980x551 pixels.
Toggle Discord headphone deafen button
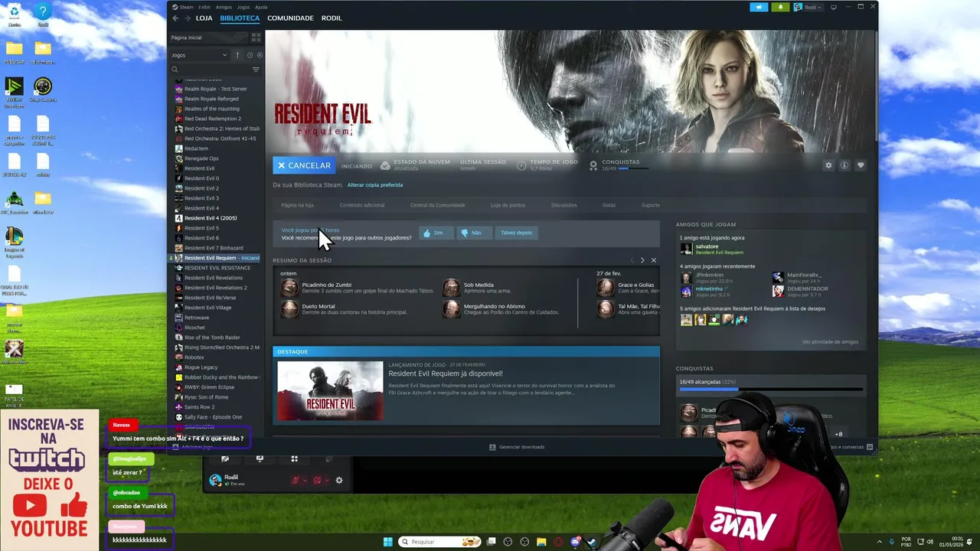(x=317, y=481)
